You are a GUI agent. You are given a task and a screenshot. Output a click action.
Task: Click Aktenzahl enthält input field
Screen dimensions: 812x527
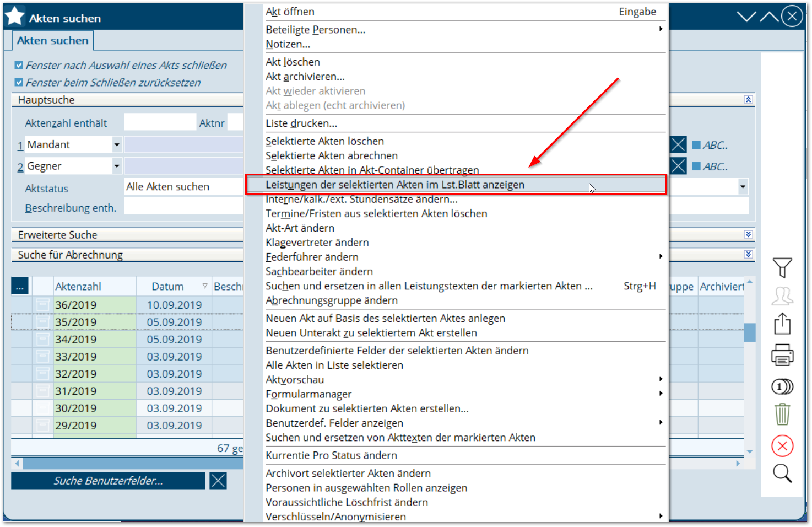tap(160, 122)
